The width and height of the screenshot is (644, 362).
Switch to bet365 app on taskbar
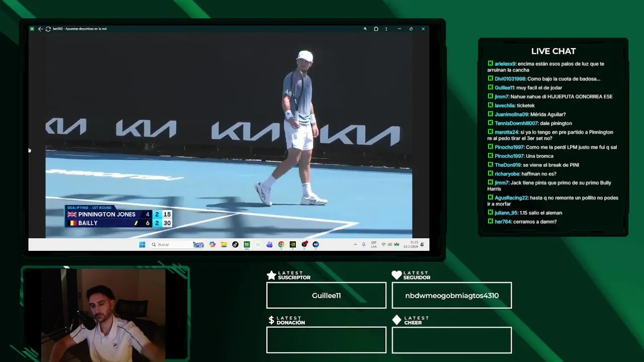247,244
